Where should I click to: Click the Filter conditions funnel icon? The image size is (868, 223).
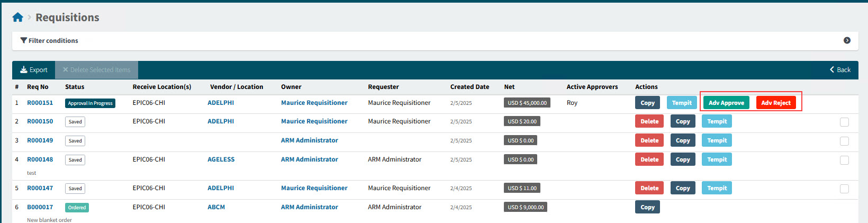(x=23, y=40)
